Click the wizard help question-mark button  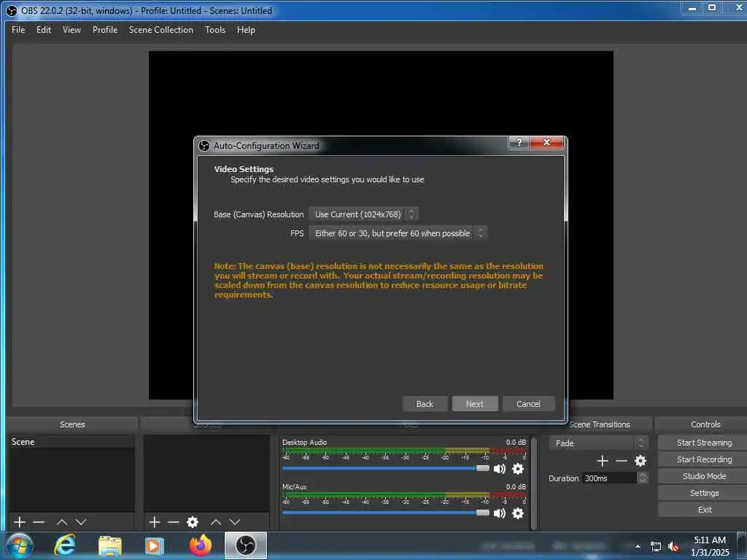(x=519, y=142)
